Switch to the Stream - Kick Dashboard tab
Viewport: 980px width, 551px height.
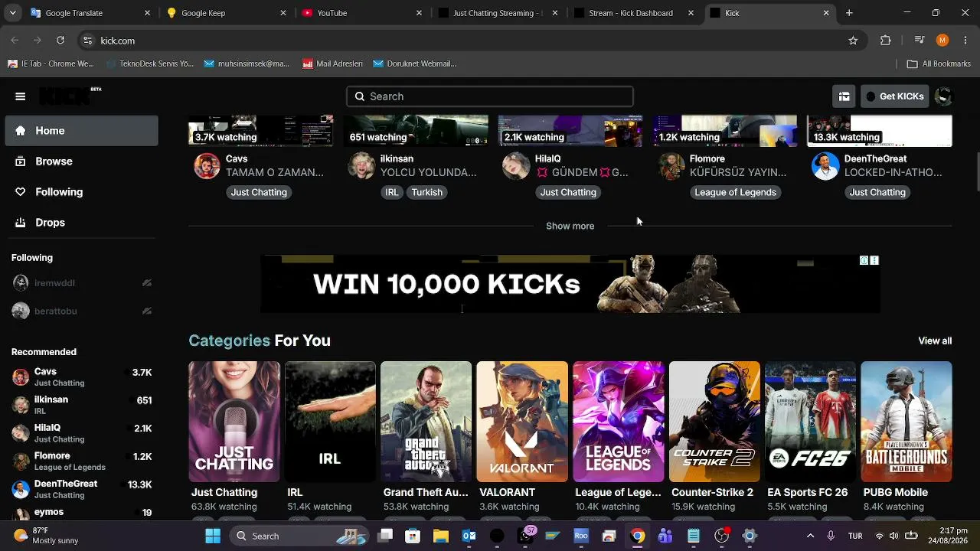[x=634, y=13]
